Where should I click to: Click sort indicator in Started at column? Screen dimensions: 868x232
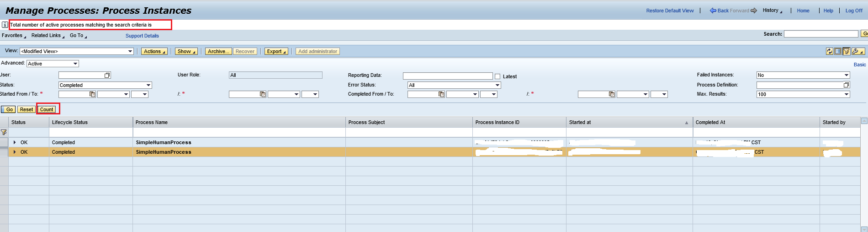[x=687, y=123]
